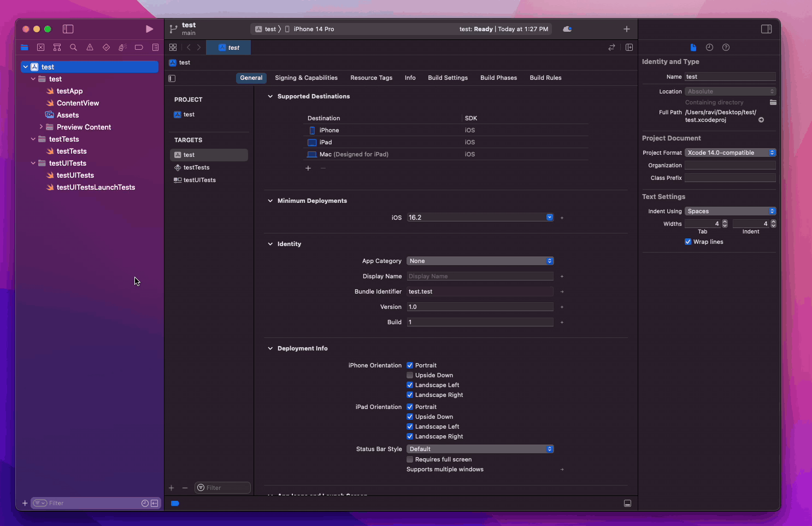Check Requires full screen option
Viewport: 812px width, 526px height.
pyautogui.click(x=410, y=459)
